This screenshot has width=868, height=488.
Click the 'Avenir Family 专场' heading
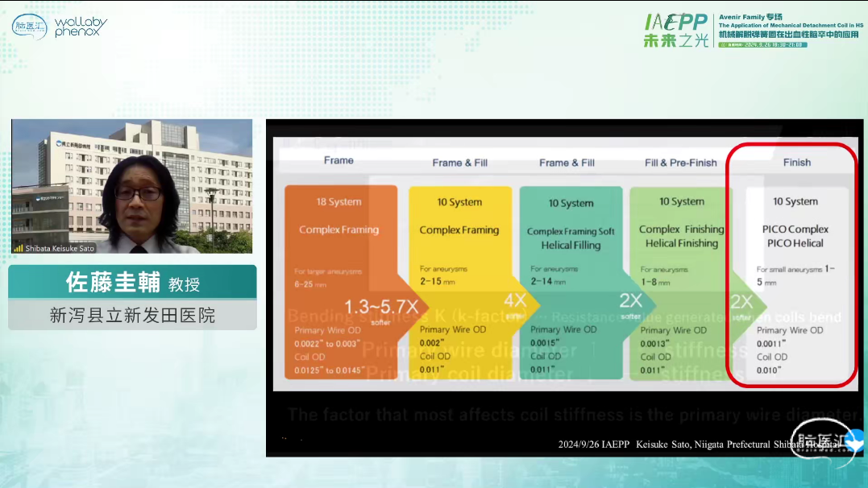(750, 17)
